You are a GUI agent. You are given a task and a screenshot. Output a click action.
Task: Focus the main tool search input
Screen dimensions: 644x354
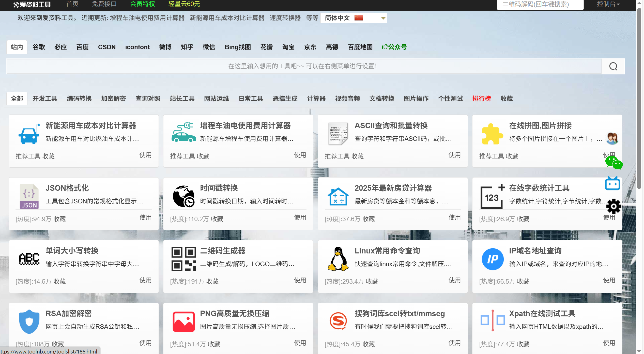pyautogui.click(x=304, y=66)
